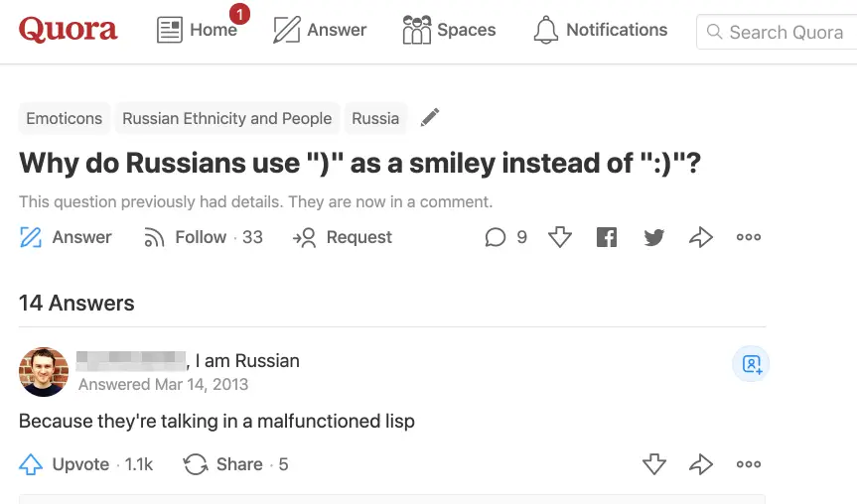Follow the question
857x504 pixels.
click(x=203, y=237)
